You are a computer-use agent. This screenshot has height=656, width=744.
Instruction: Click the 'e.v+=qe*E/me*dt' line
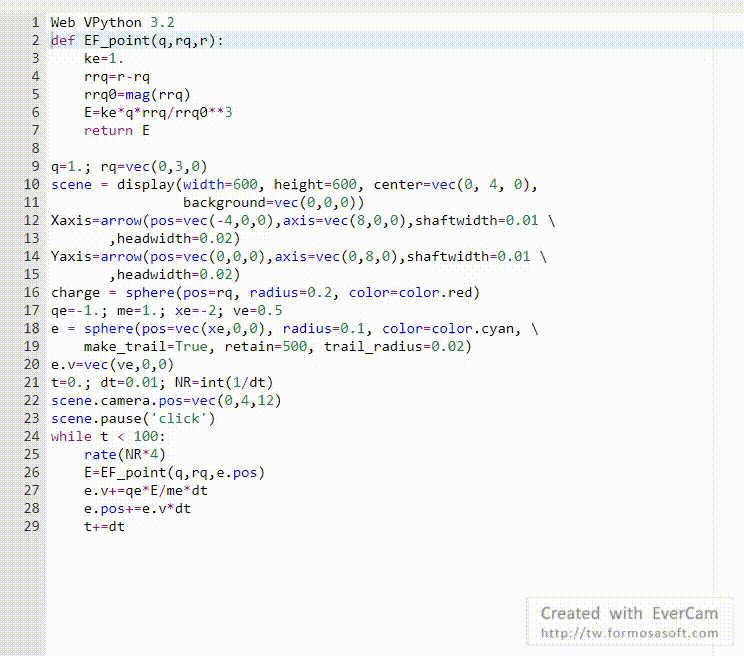point(146,491)
